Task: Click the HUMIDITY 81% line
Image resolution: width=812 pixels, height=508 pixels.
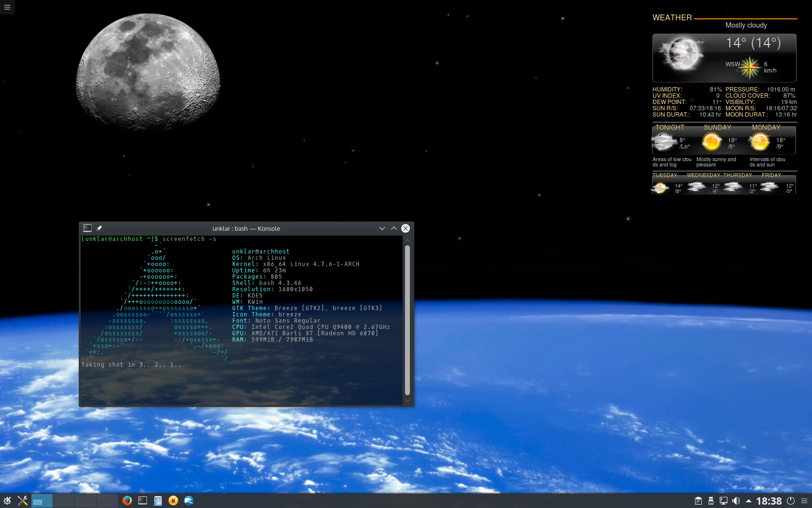Action: [687, 90]
